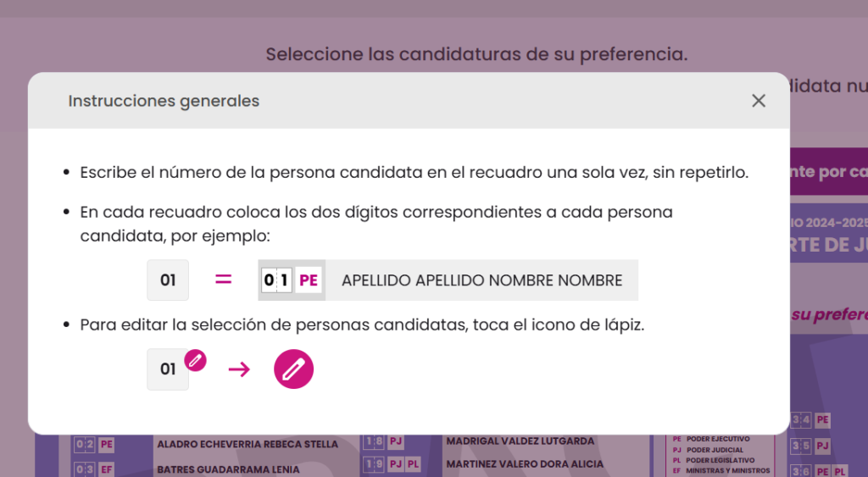This screenshot has height=477, width=868.
Task: Click the Instrucciones generales dialog title
Action: (x=164, y=101)
